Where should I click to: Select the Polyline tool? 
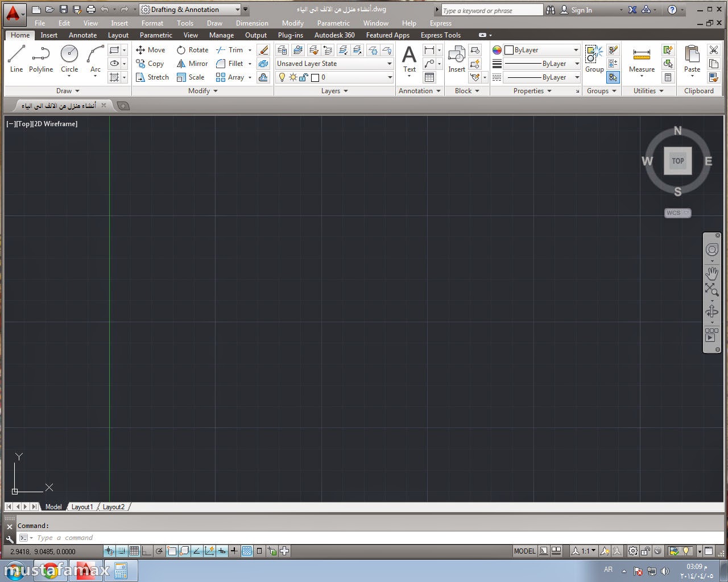[41, 59]
